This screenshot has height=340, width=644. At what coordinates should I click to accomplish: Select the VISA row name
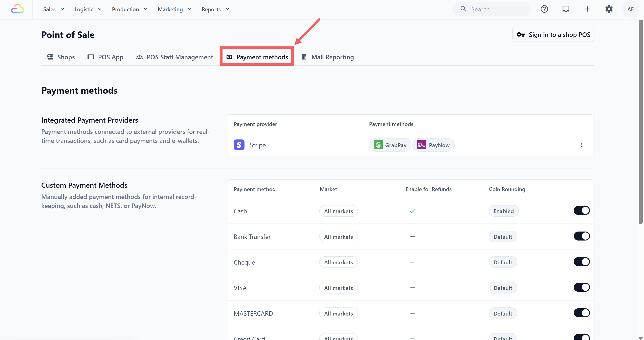[240, 288]
